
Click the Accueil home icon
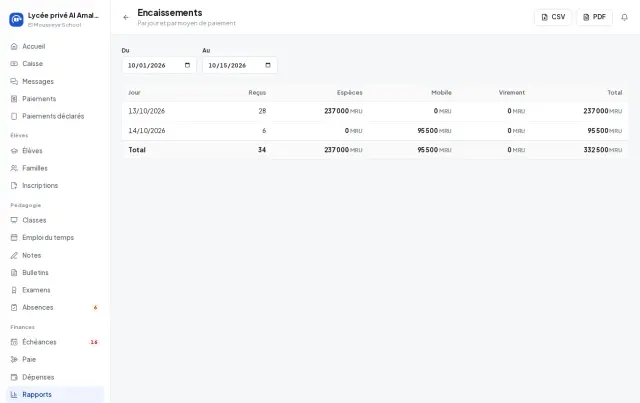(x=14, y=46)
